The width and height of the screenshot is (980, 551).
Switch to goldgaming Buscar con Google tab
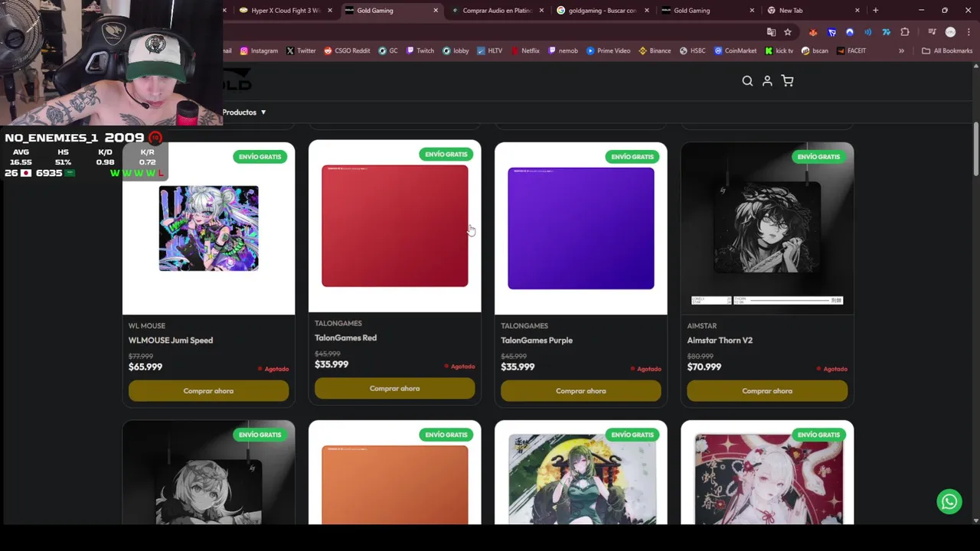point(602,11)
